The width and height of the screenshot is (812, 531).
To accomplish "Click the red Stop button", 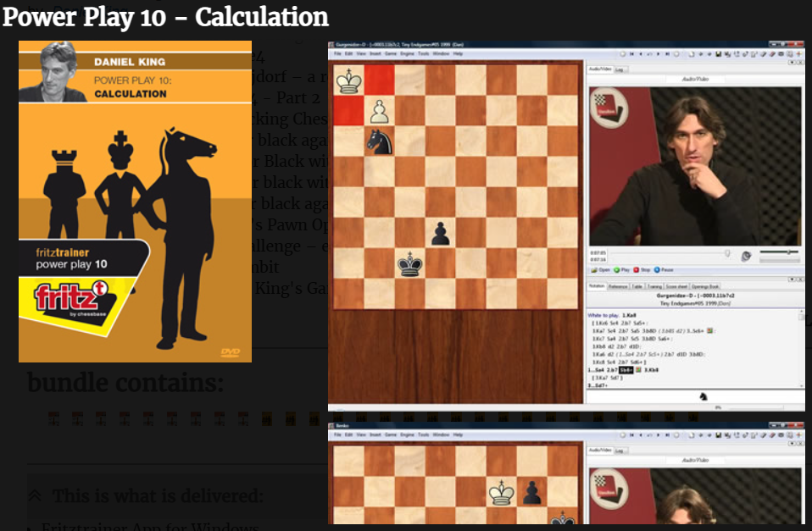I will coord(642,269).
